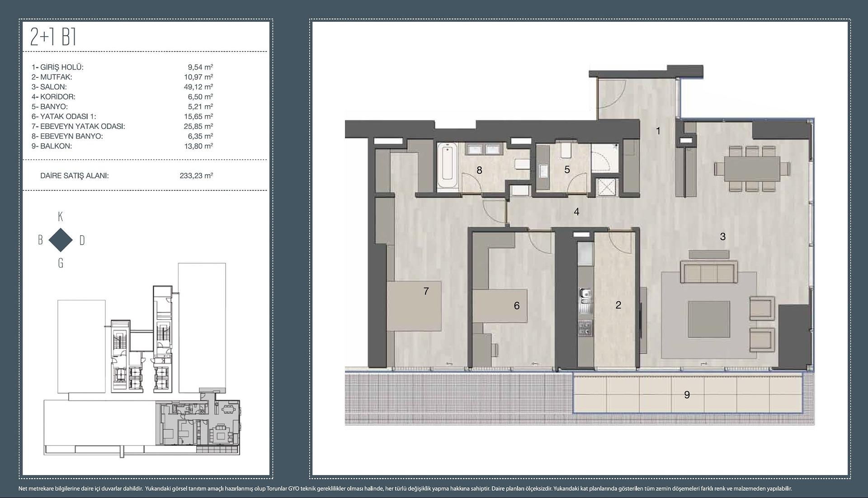
Task: Click the three-seat sofa in living area
Action: point(708,273)
